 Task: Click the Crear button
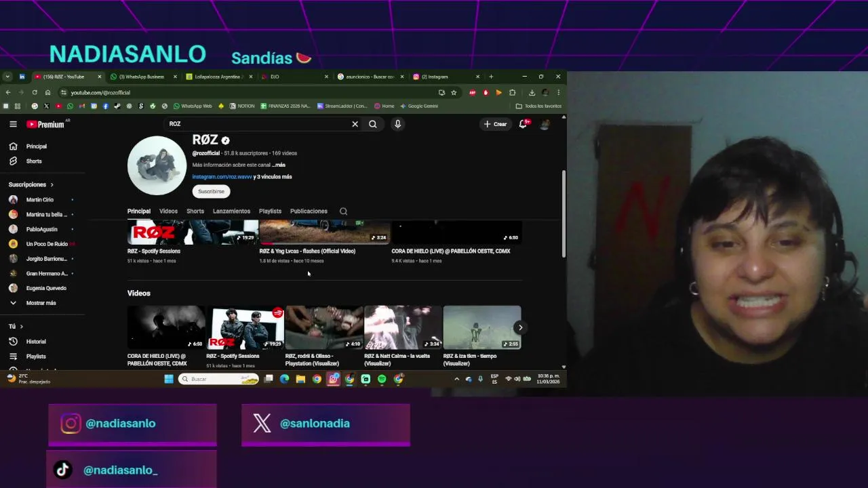(495, 124)
